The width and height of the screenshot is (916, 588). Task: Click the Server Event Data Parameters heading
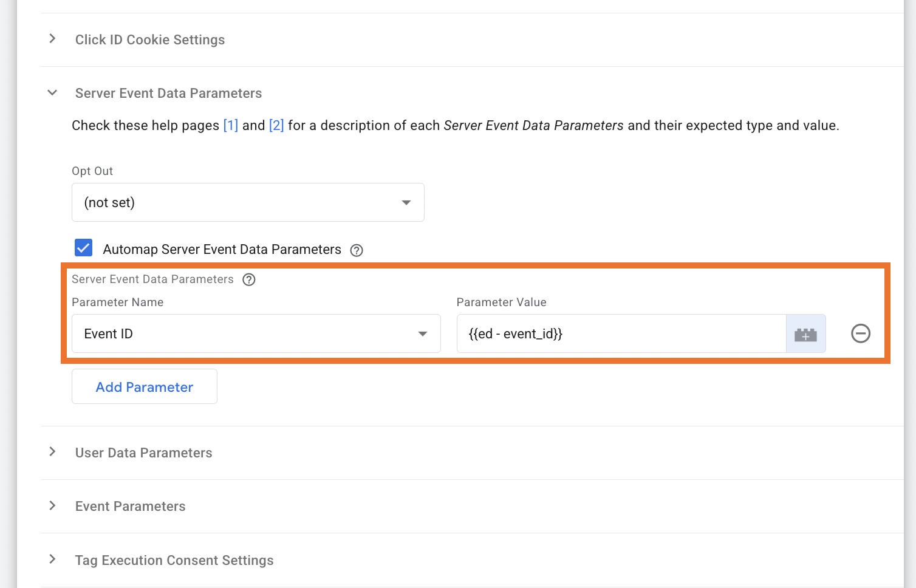point(168,93)
